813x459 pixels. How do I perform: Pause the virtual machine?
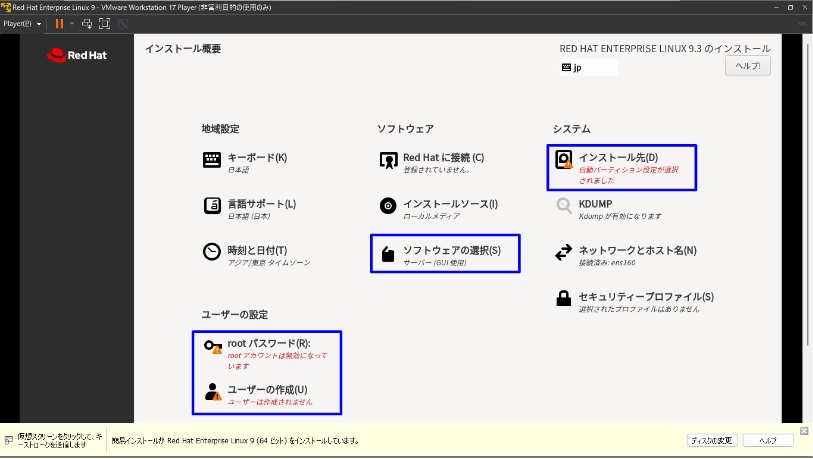coord(59,24)
